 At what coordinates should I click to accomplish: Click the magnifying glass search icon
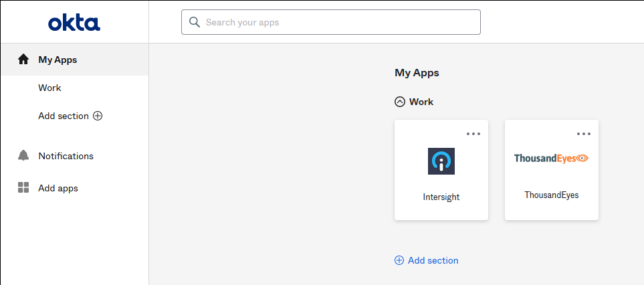coord(195,22)
